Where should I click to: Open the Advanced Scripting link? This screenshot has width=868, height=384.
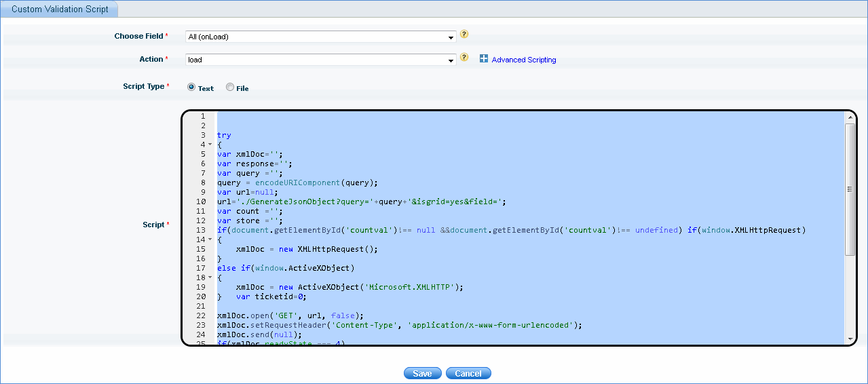click(523, 60)
